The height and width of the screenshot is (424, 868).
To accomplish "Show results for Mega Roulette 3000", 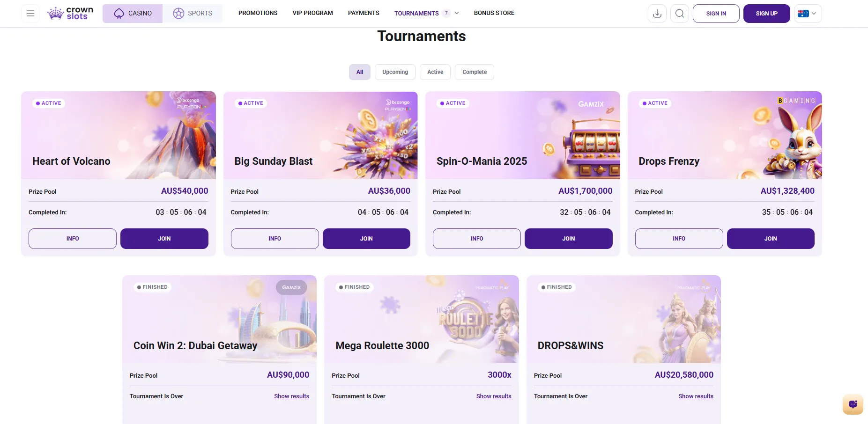I will pos(494,396).
